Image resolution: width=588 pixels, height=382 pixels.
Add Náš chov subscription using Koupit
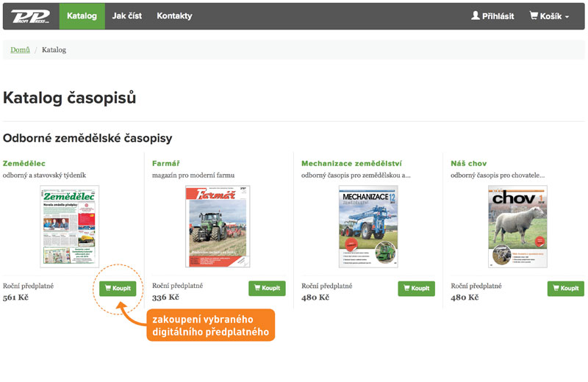coord(565,289)
